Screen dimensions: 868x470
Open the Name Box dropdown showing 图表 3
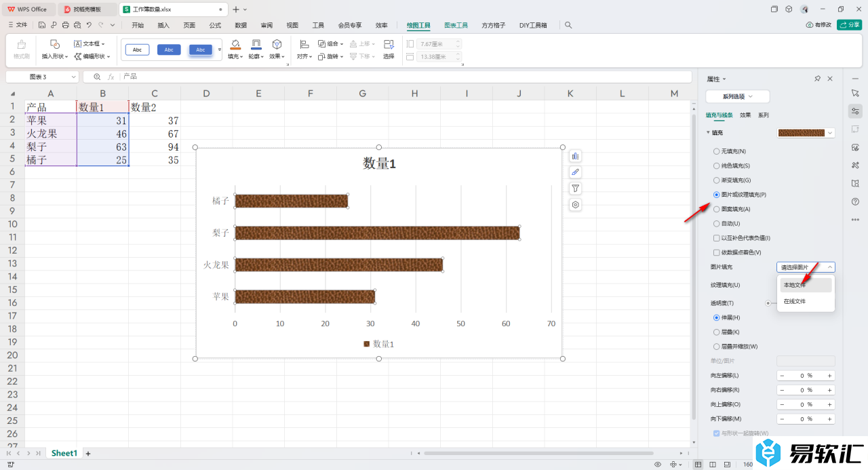point(73,77)
